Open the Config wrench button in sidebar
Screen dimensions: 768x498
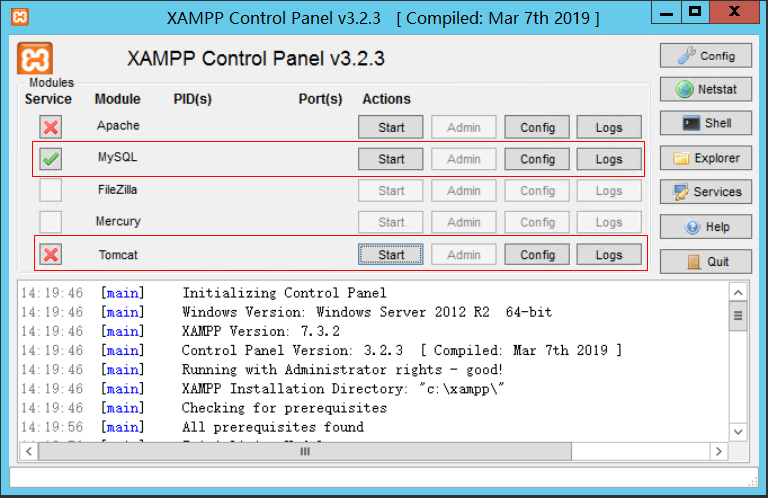pos(706,56)
